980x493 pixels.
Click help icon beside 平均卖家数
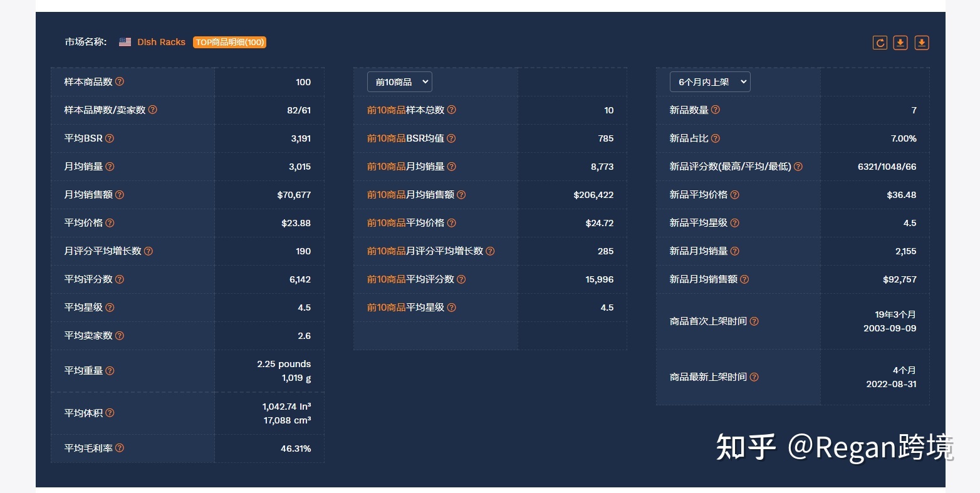click(120, 335)
